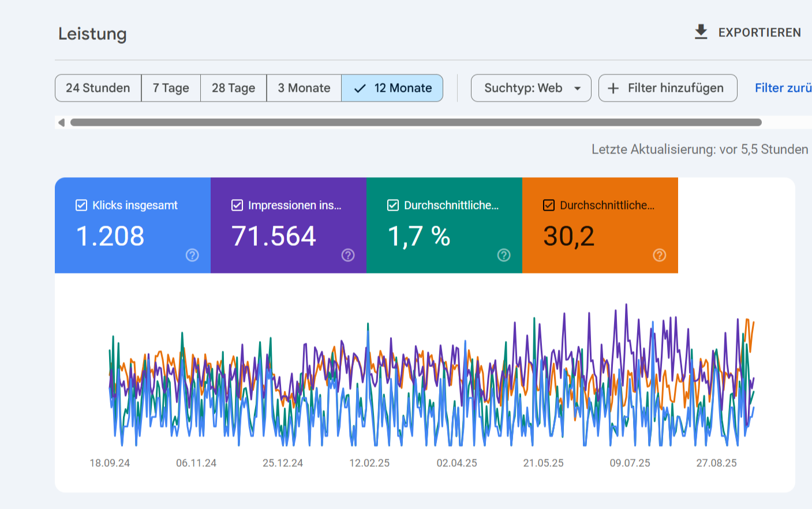Image resolution: width=812 pixels, height=509 pixels.
Task: Click the horizontal scrollbar under filters
Action: pyautogui.click(x=416, y=122)
